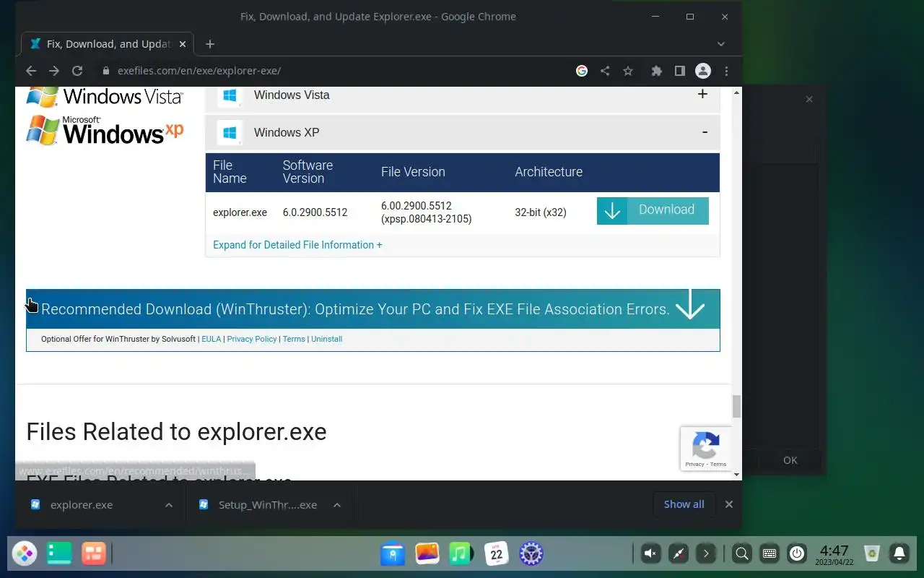The width and height of the screenshot is (924, 578).
Task: Download explorer.exe 32-bit file
Action: click(x=653, y=210)
